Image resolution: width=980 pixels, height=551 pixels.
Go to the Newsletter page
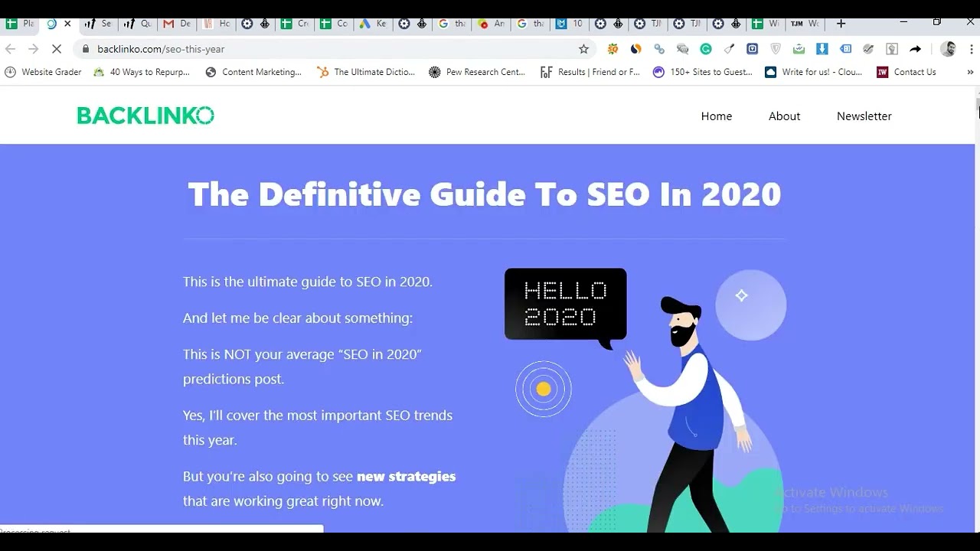click(x=864, y=116)
